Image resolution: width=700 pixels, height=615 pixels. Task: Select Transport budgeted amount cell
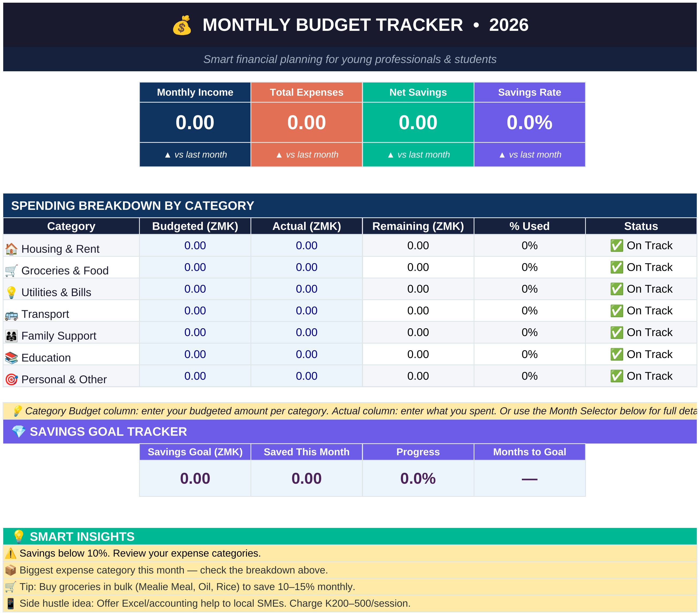click(x=195, y=310)
